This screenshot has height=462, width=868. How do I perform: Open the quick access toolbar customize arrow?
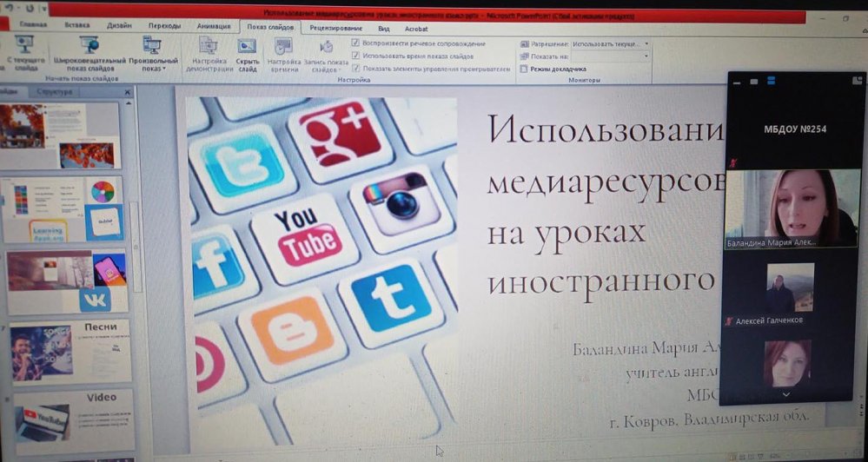(43, 9)
